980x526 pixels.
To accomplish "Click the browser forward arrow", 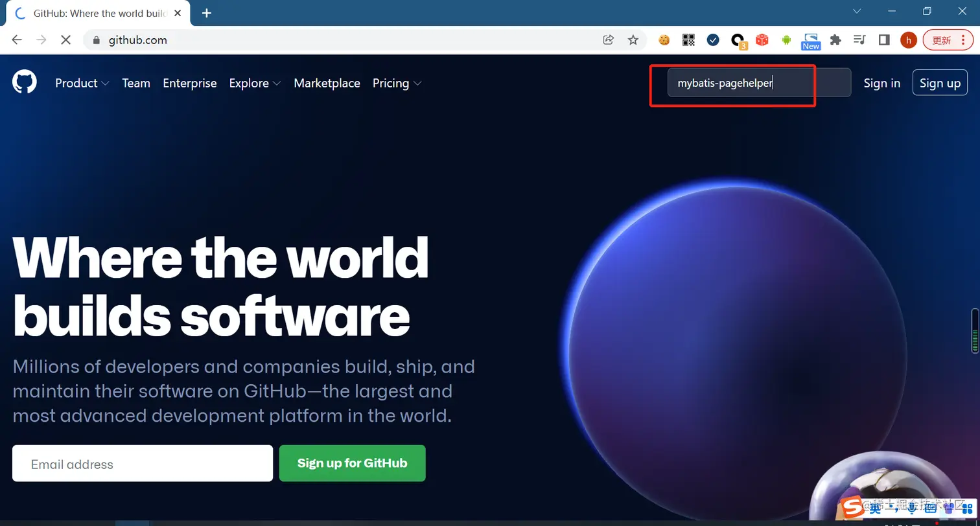I will (x=41, y=40).
